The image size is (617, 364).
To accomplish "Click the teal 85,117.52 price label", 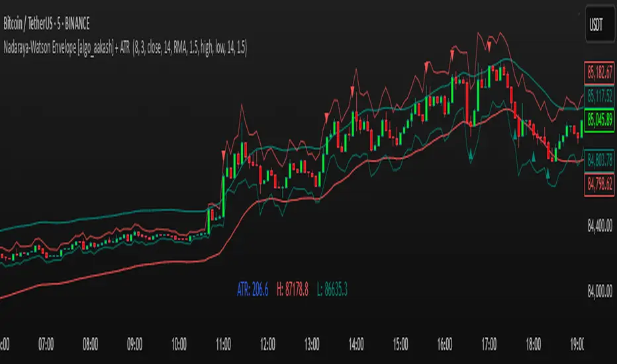I will point(599,95).
